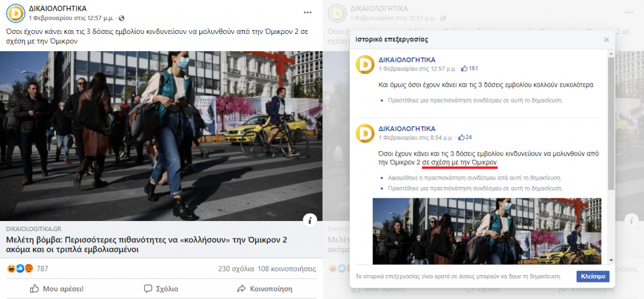
Task: Click the public globe privacy icon
Action: (121, 18)
